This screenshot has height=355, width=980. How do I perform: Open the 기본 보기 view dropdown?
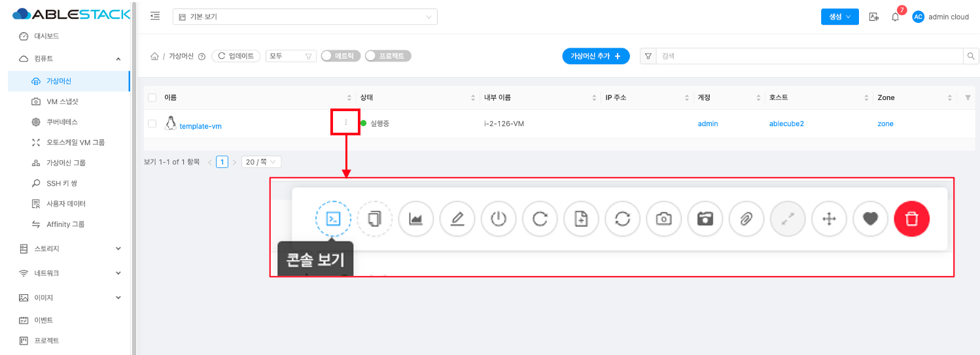[x=305, y=16]
